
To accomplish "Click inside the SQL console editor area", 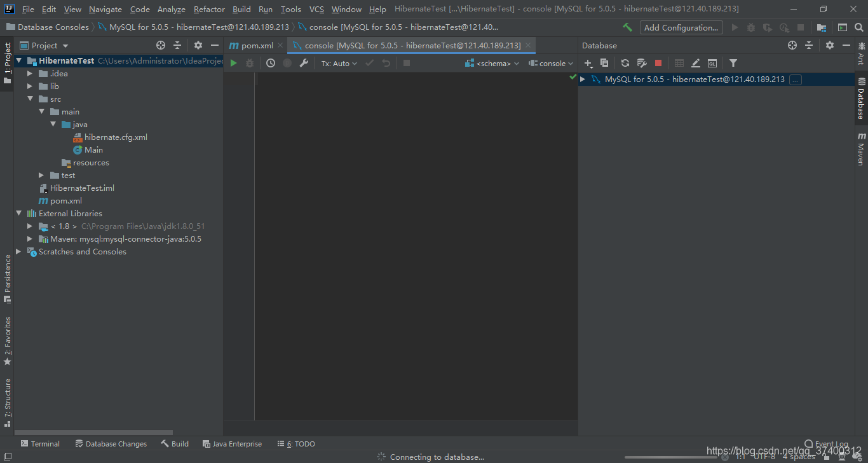I will [x=416, y=246].
